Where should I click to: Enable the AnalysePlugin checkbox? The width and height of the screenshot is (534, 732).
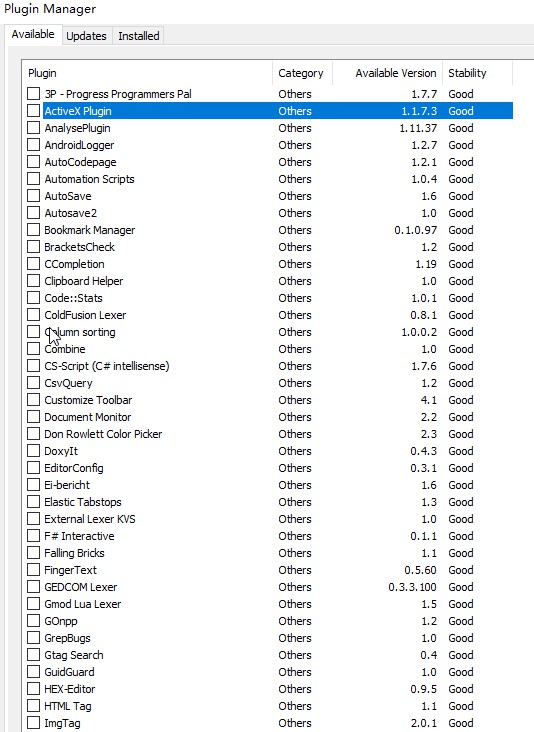pyautogui.click(x=33, y=128)
